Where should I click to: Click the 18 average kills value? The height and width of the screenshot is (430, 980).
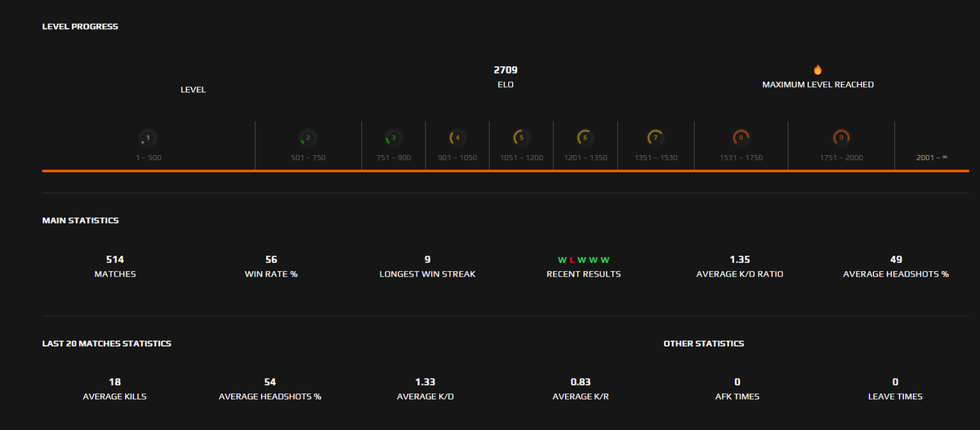tap(114, 382)
